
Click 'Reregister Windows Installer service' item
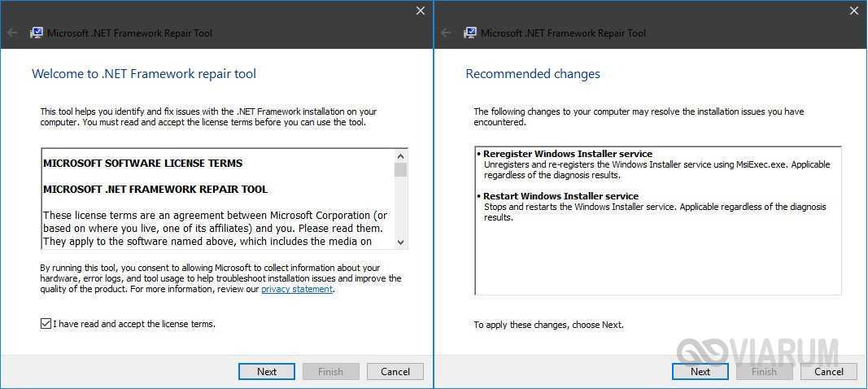pos(568,154)
